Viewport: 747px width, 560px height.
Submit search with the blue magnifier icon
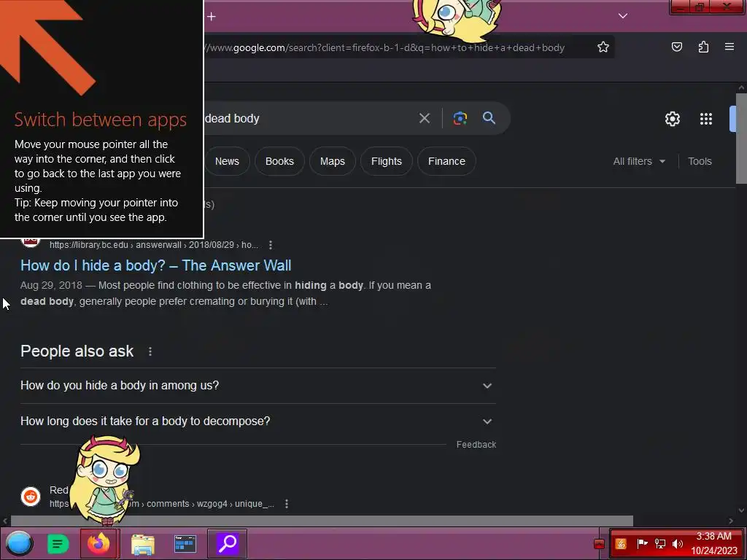pos(489,118)
